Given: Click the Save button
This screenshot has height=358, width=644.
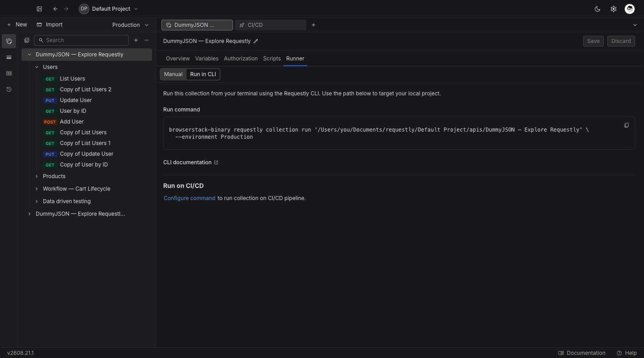Looking at the screenshot, I should click(x=593, y=41).
